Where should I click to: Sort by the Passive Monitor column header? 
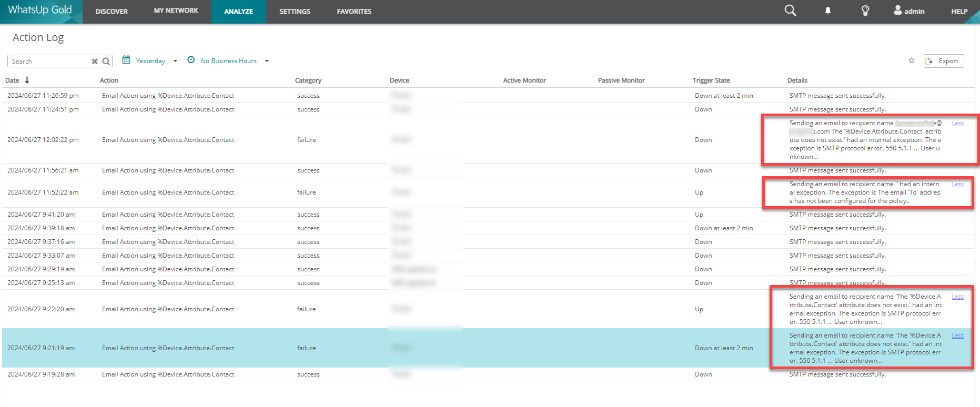[621, 80]
